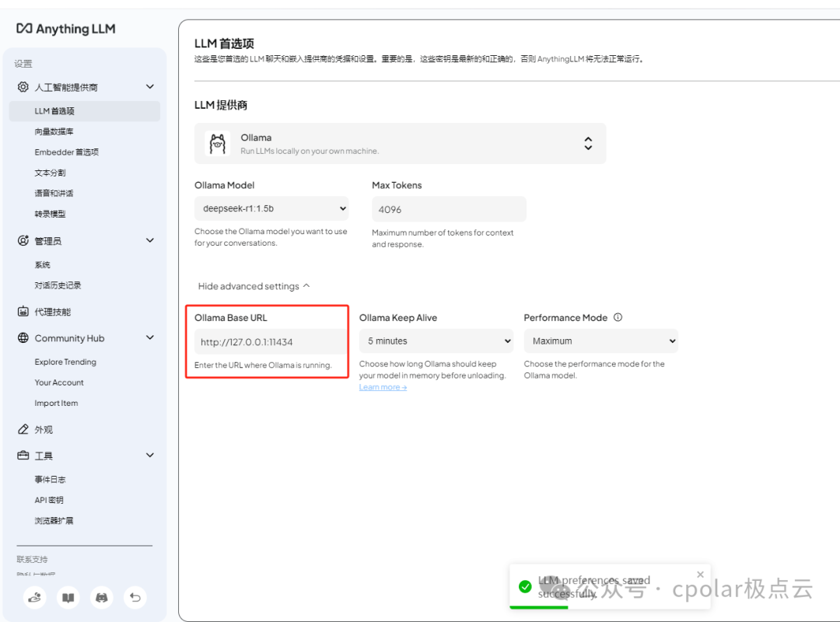Open 系统 admin page
This screenshot has width=840, height=622.
42,264
